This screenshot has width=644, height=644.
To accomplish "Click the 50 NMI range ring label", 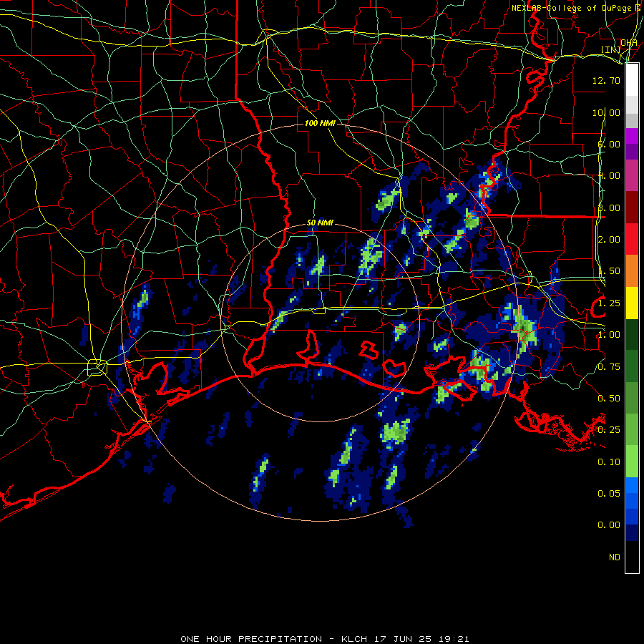I will point(320,223).
